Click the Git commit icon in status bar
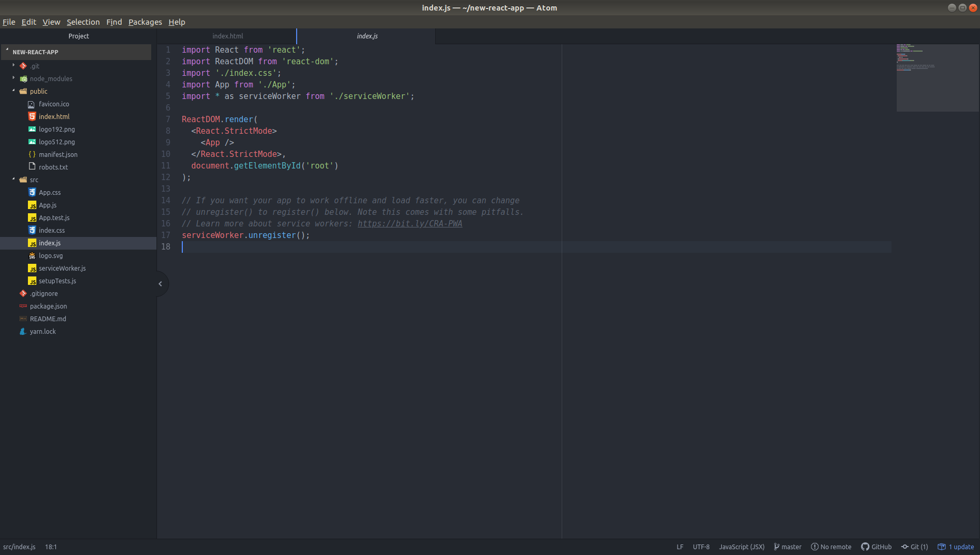This screenshot has width=980, height=555. tap(905, 547)
